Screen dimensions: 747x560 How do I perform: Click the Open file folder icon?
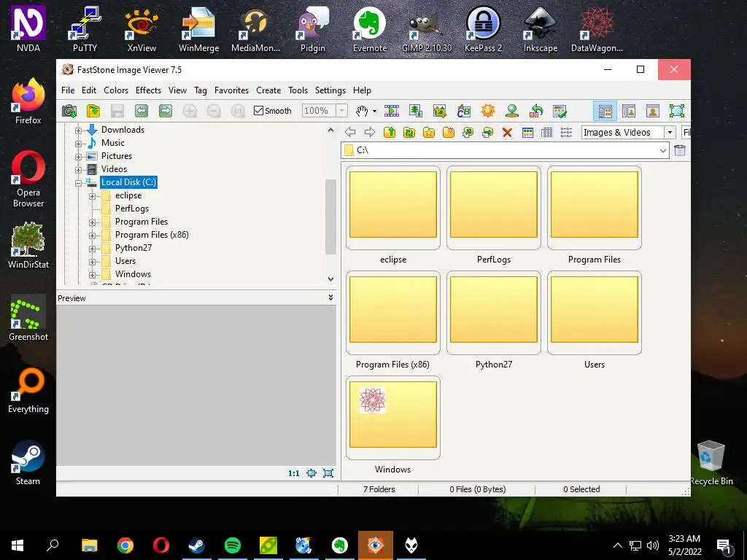[x=93, y=111]
